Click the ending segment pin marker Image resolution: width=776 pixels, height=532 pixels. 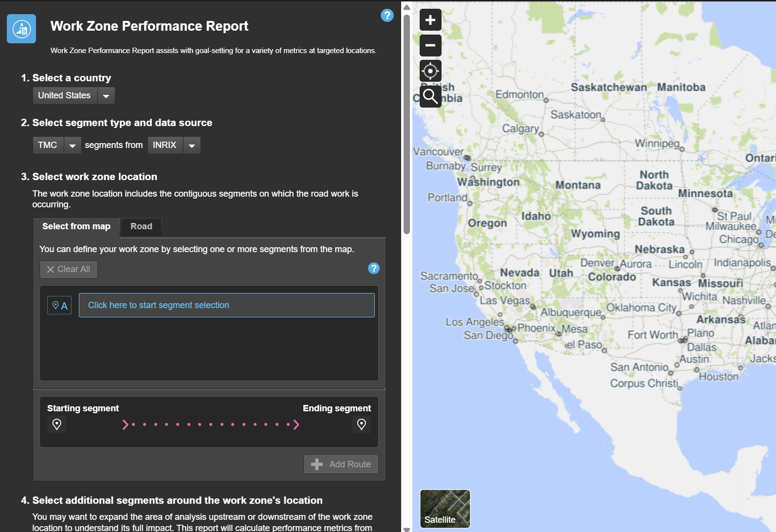(x=361, y=424)
